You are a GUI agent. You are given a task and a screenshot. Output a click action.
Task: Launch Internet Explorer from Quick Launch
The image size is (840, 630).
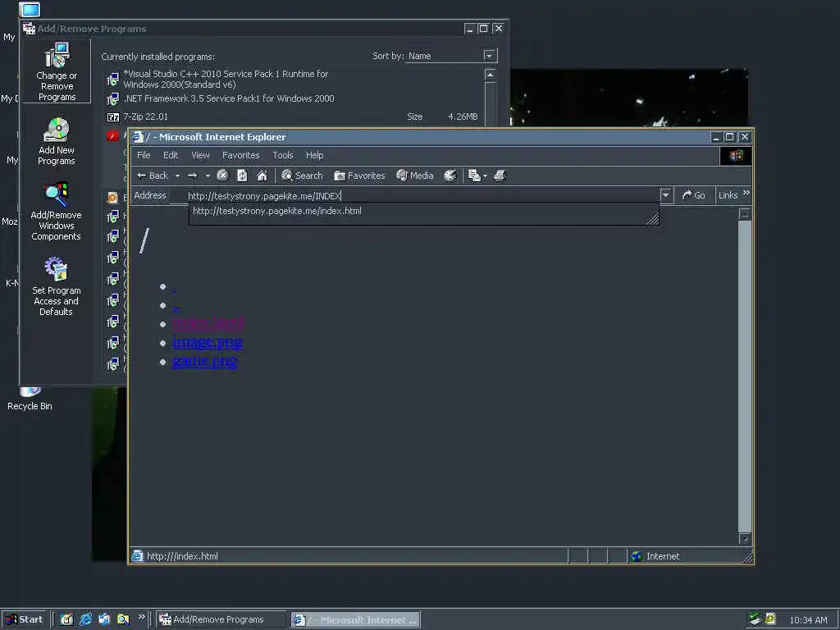point(85,619)
